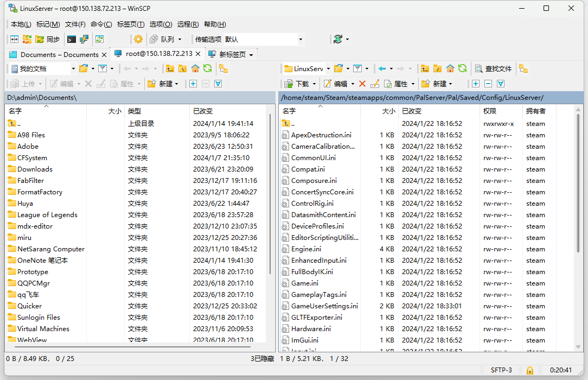Screen dimensions: 588x380
Task: Expand the 下载 download dropdown arrow
Action: click(314, 84)
